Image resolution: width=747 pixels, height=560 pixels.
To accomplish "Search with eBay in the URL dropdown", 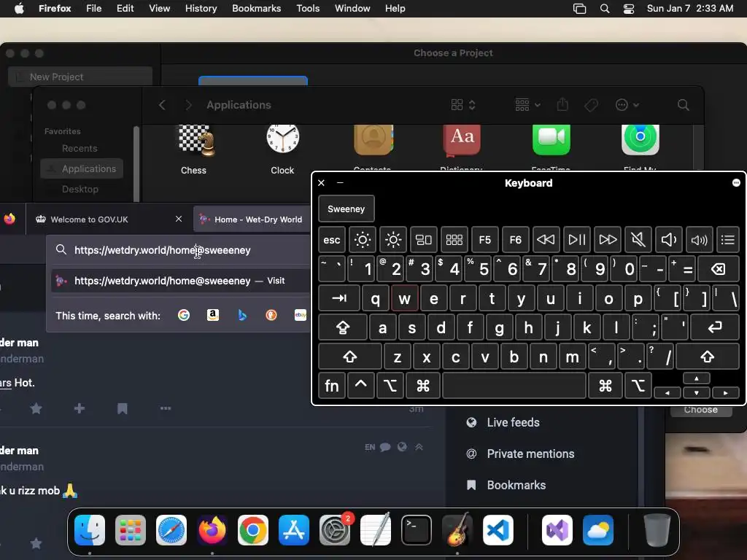I will click(301, 315).
